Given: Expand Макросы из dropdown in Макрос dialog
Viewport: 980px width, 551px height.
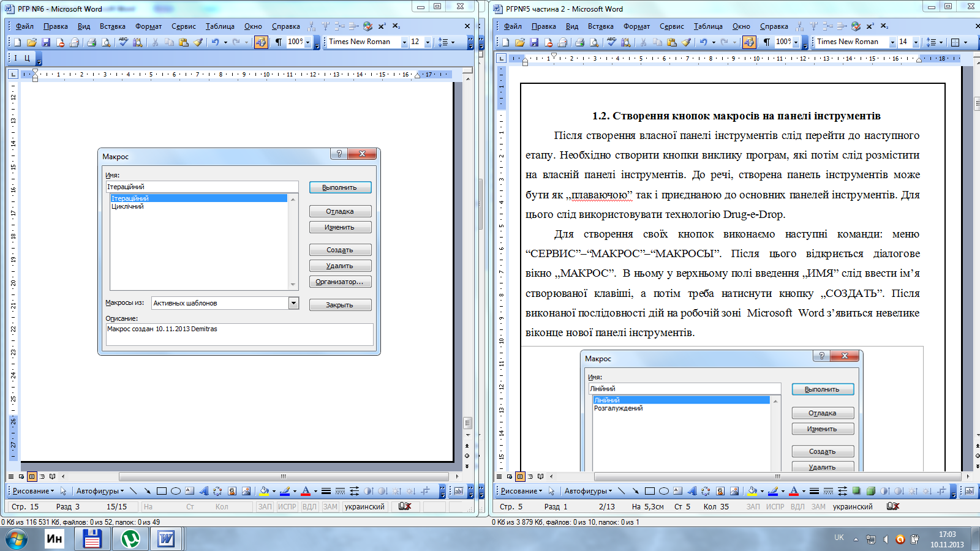Looking at the screenshot, I should click(294, 303).
